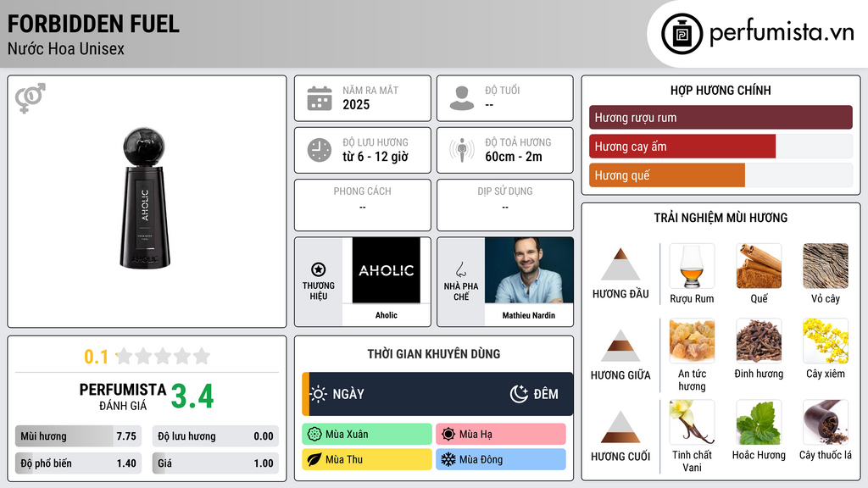Select the Mùa Hạ season button
868x488 pixels.
pos(501,435)
